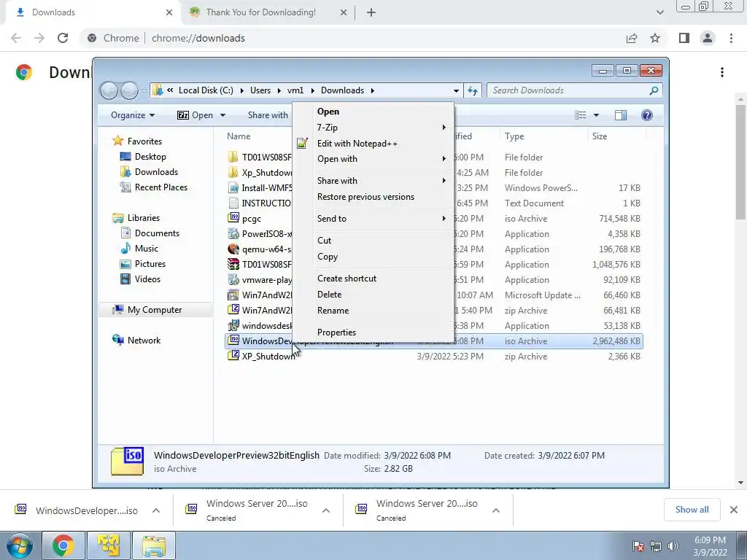This screenshot has width=747, height=560.
Task: Select My Computer in navigation pane
Action: click(155, 309)
